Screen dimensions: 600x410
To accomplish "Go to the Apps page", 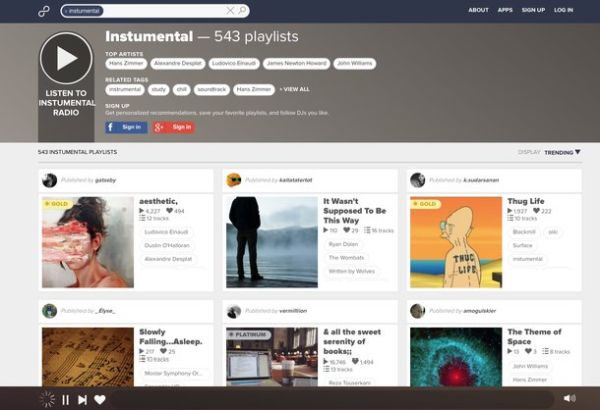I will pyautogui.click(x=505, y=10).
